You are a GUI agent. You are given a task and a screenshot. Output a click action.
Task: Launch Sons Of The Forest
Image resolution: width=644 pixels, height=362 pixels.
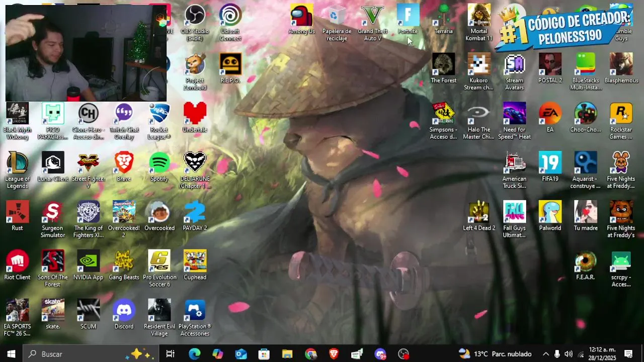[x=53, y=269]
